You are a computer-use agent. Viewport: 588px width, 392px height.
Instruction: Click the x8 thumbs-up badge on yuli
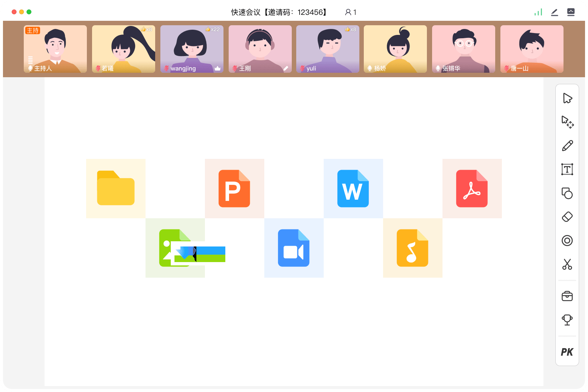coord(350,29)
